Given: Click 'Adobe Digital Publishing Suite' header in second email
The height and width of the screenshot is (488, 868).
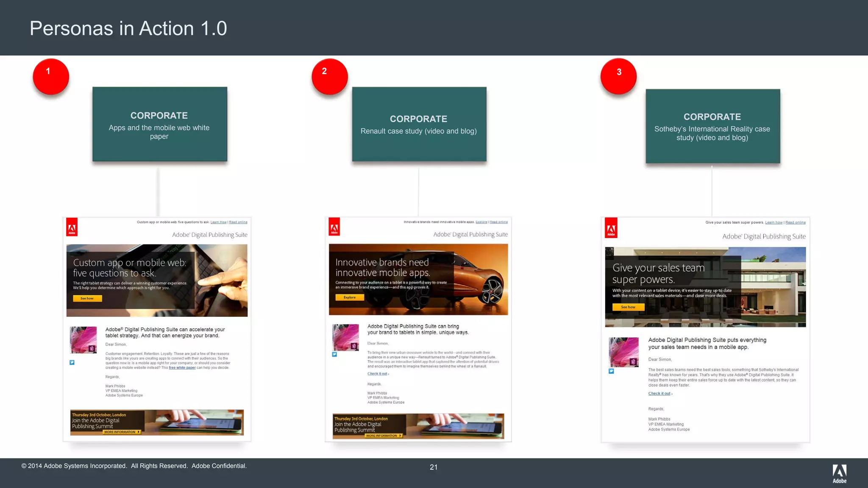Looking at the screenshot, I should (470, 234).
